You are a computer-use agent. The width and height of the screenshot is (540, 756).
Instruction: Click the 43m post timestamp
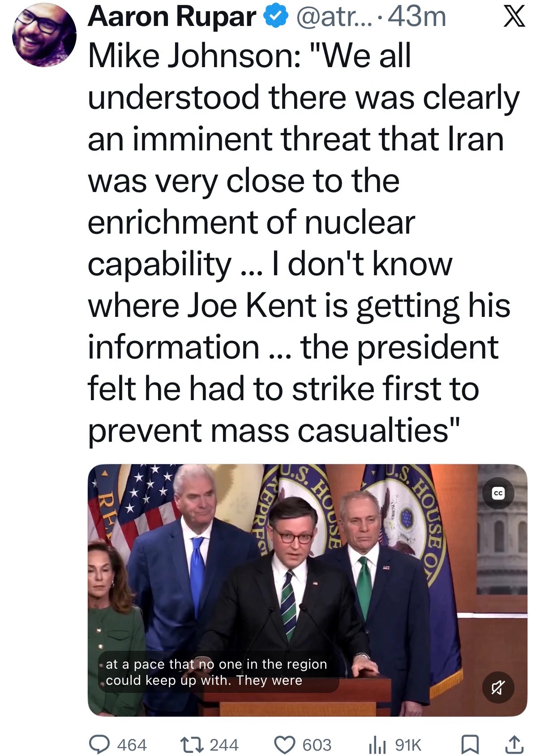pyautogui.click(x=417, y=17)
